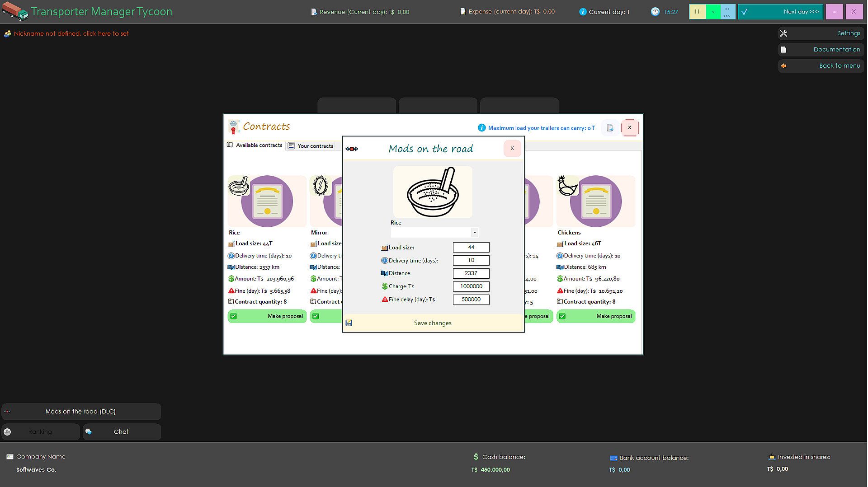
Task: Go back to menu
Action: [821, 66]
